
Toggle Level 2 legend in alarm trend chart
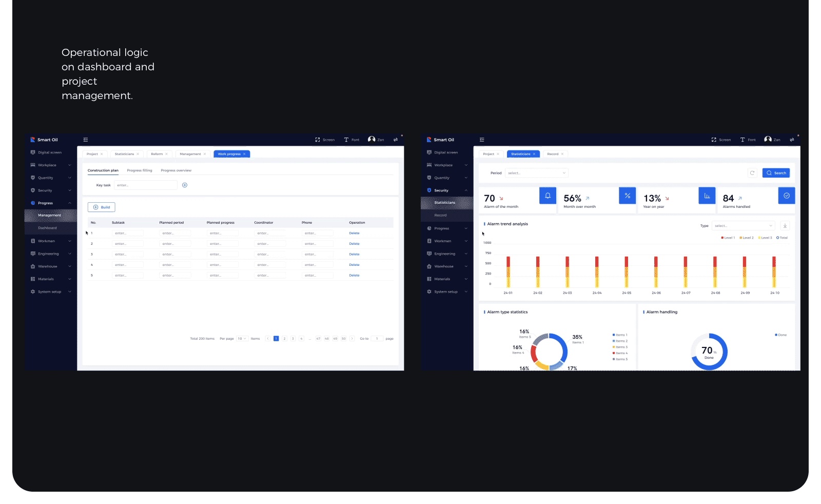tap(747, 238)
